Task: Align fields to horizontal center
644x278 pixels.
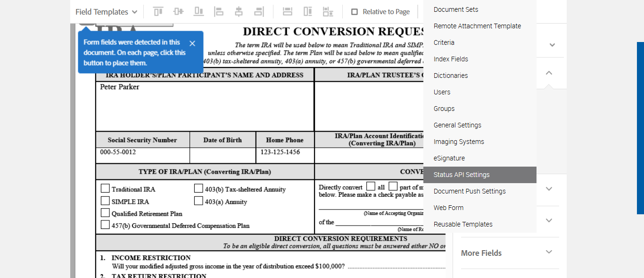Action: click(239, 12)
